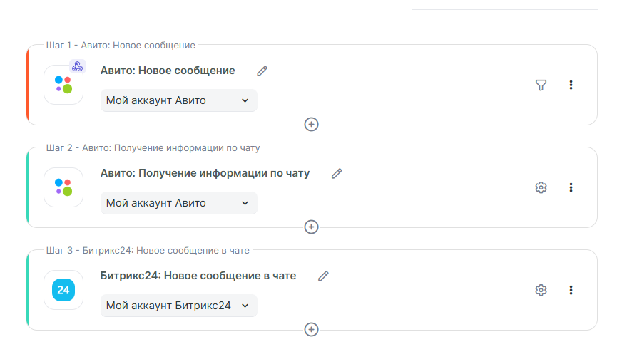The image size is (622, 364).
Task: Add a step after step 1 with plus button
Action: [x=311, y=125]
